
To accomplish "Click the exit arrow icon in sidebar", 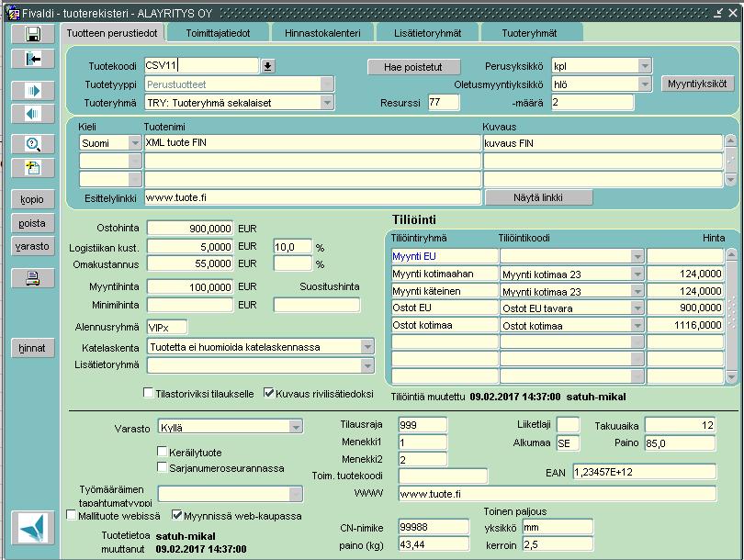I will (33, 59).
